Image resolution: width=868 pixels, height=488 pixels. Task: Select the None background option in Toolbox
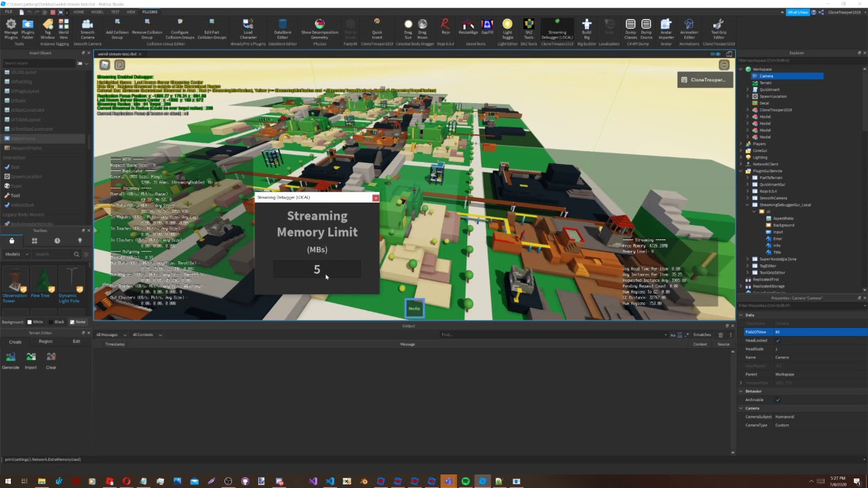tap(78, 322)
